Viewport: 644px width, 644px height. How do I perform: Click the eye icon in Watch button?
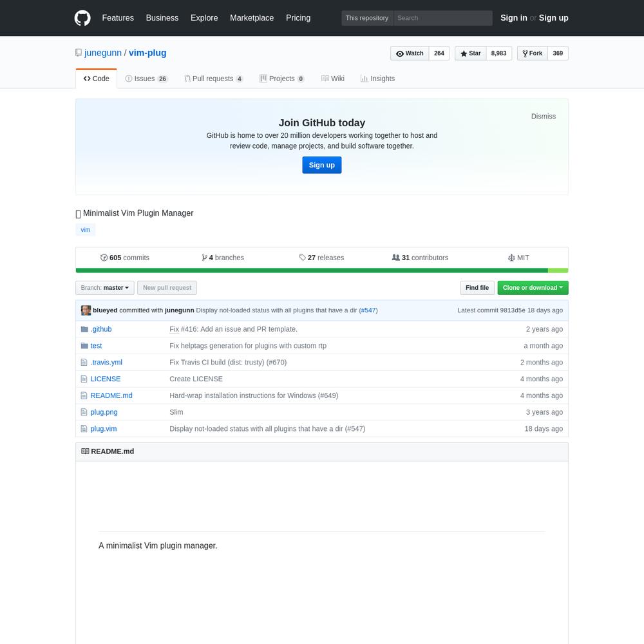pyautogui.click(x=400, y=53)
